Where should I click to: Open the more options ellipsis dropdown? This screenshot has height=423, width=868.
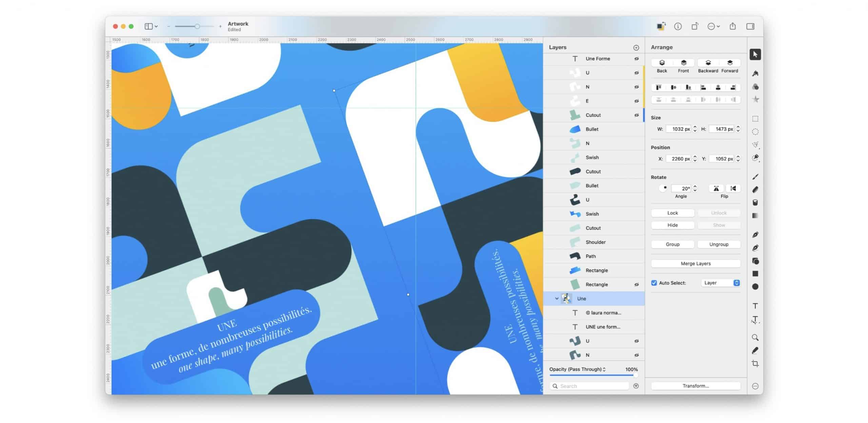click(713, 26)
